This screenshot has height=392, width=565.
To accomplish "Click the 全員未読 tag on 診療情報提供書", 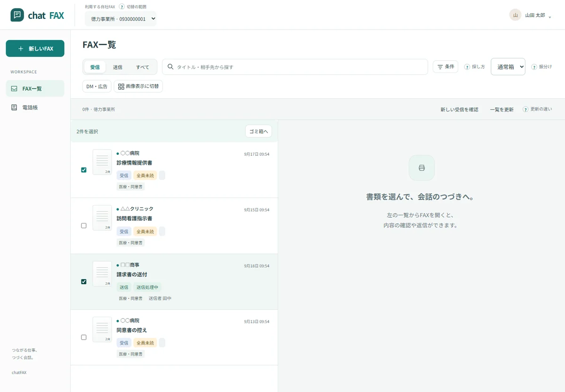I will tap(145, 176).
